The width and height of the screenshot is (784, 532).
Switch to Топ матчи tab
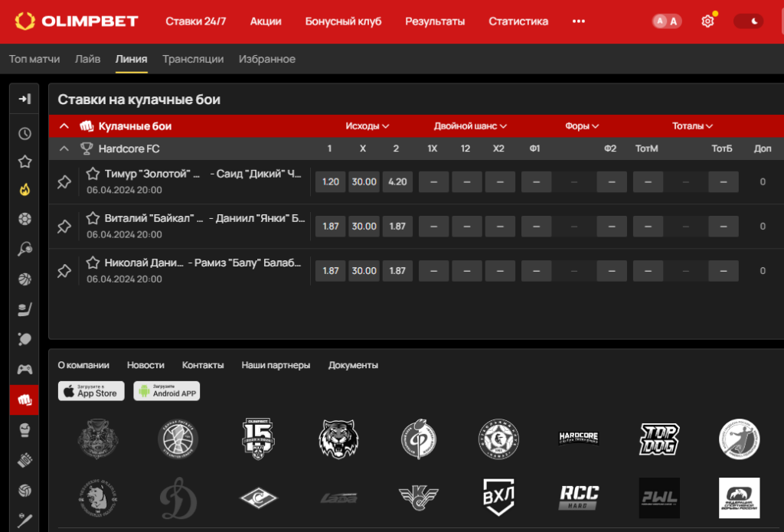34,59
